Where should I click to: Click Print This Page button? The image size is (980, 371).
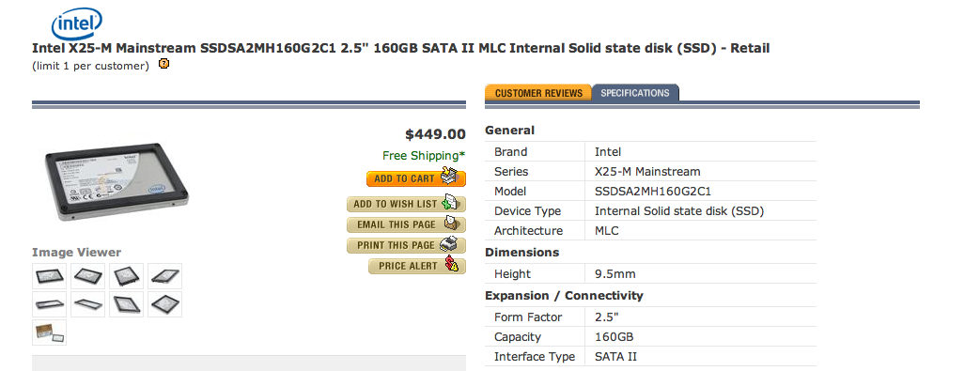406,245
